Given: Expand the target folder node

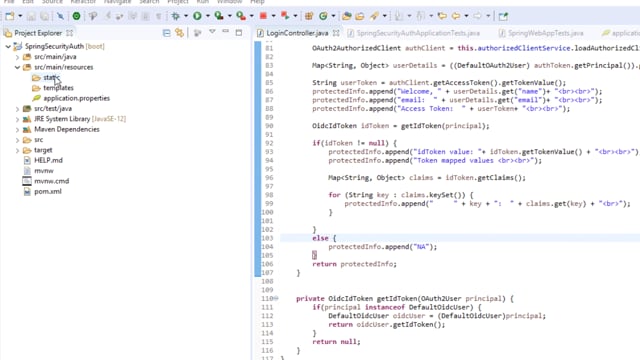Looking at the screenshot, I should (17, 151).
